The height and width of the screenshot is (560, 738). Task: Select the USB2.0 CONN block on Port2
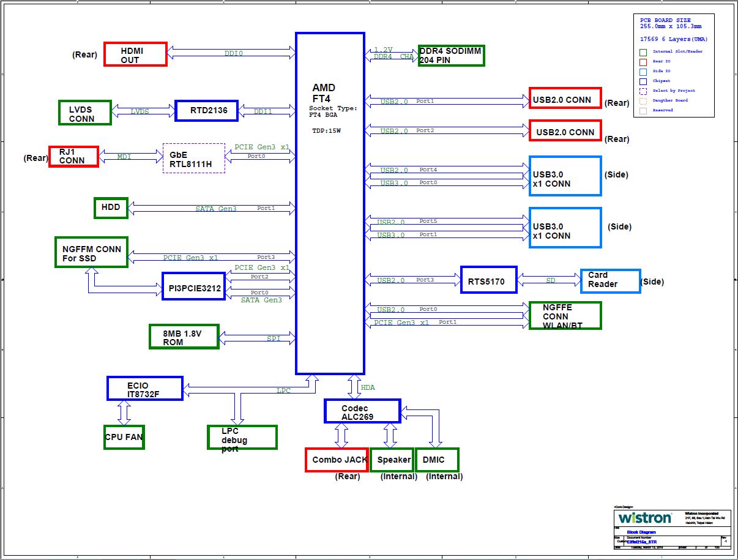pos(565,130)
